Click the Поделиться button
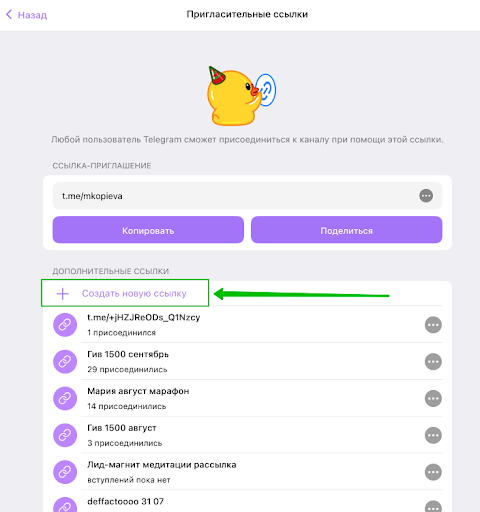 347,230
